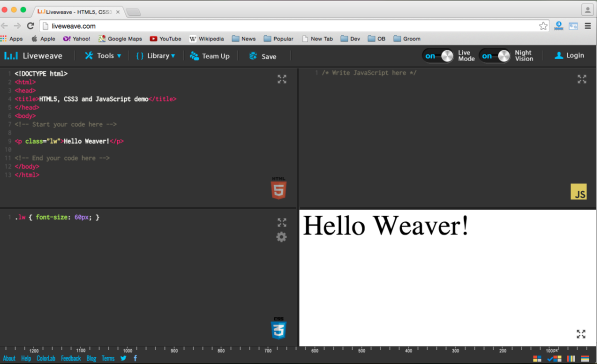Click the JS badge icon
597x364 pixels.
coord(579,192)
